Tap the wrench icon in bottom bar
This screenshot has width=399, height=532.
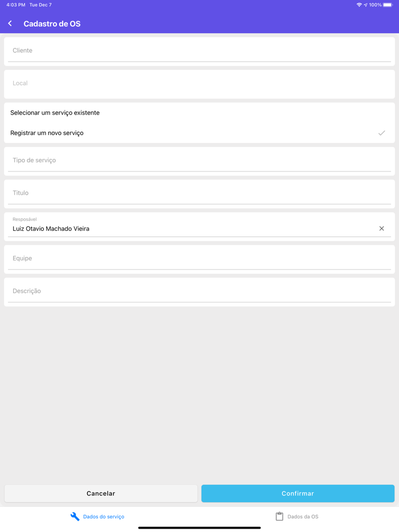pos(75,517)
